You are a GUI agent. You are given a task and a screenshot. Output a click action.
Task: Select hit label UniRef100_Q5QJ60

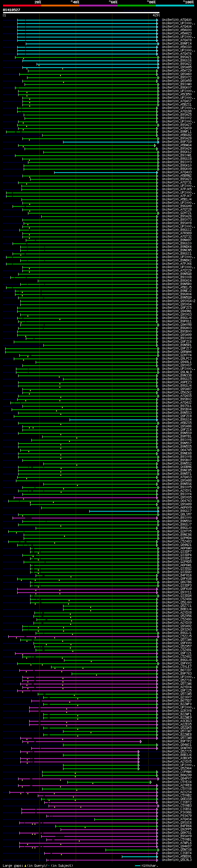click(x=177, y=603)
